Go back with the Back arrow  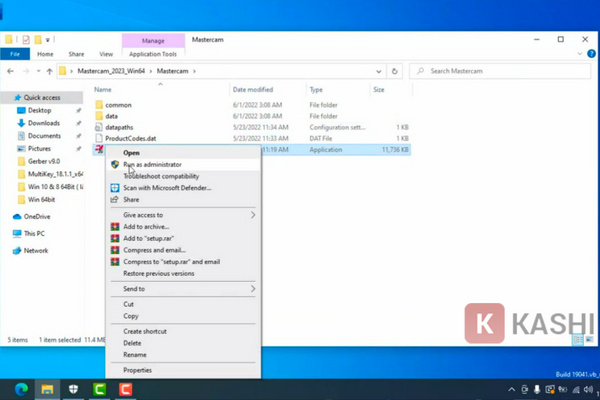[10, 71]
